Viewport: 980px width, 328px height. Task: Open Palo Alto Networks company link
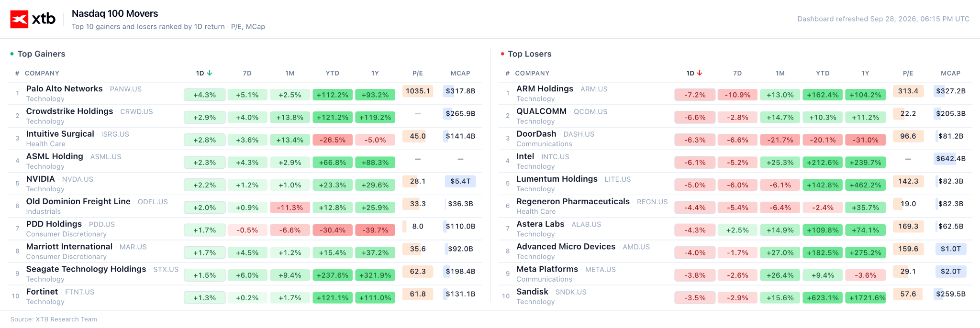[64, 89]
